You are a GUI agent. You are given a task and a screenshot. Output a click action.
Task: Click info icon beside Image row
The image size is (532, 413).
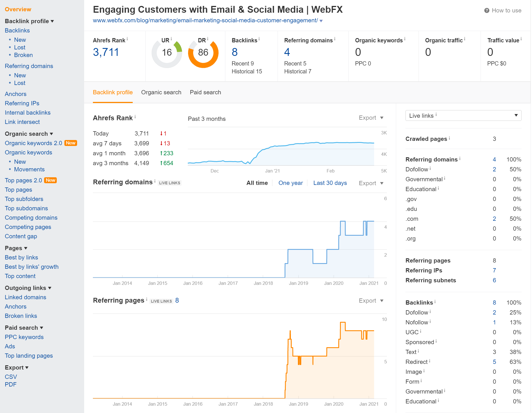coord(424,371)
